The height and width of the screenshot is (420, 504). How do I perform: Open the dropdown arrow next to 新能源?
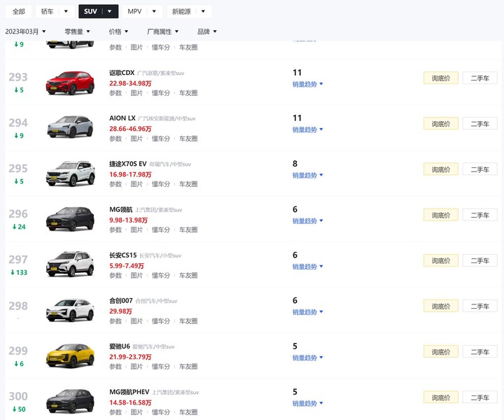click(x=203, y=12)
